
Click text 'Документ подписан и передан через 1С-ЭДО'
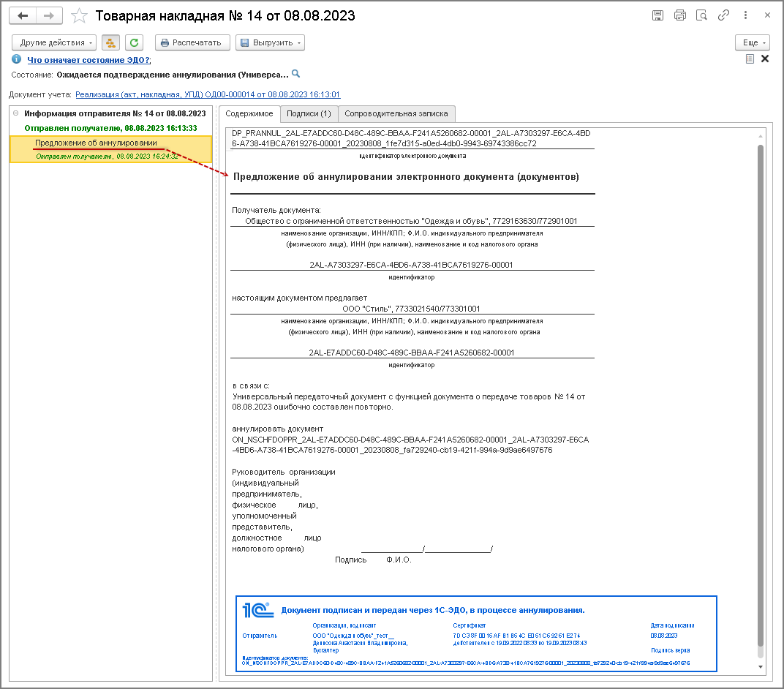tap(432, 610)
